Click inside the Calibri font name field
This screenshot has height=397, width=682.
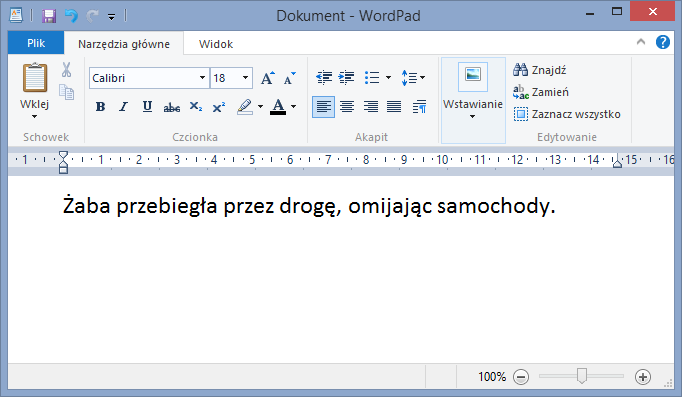click(x=144, y=78)
